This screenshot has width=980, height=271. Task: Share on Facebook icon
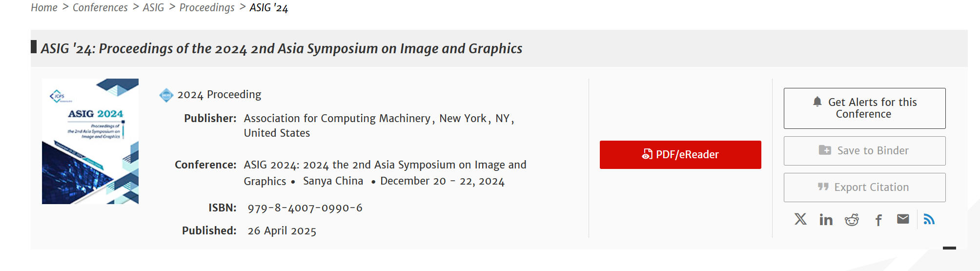[878, 220]
